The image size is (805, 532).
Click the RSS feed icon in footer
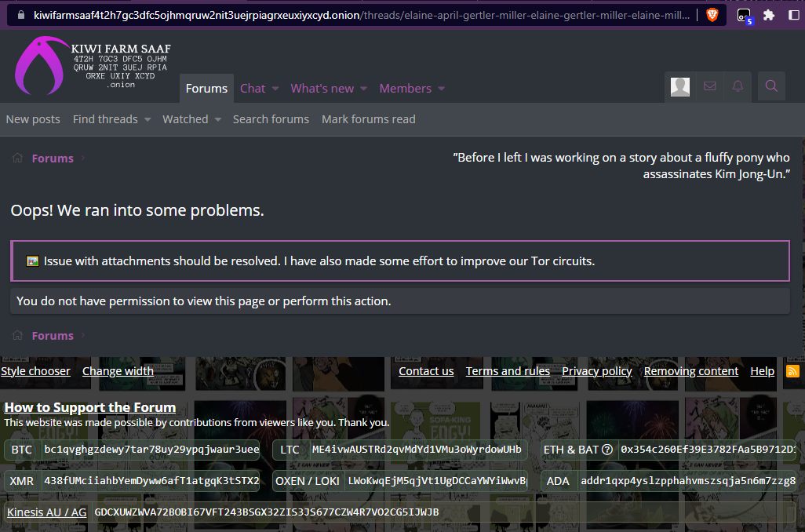792,371
